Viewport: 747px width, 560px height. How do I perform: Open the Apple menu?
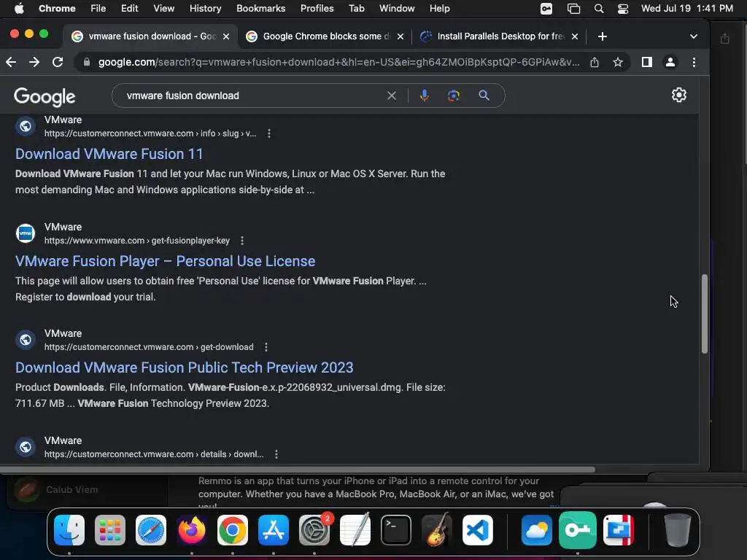click(x=19, y=9)
